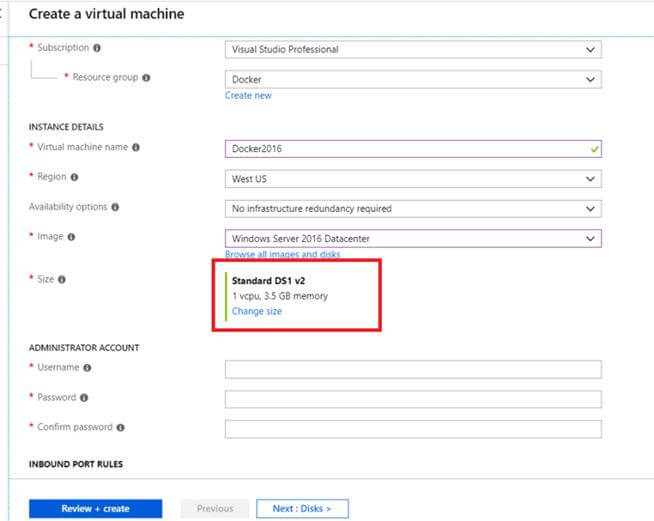Click the Previous button
654x521 pixels.
click(215, 508)
